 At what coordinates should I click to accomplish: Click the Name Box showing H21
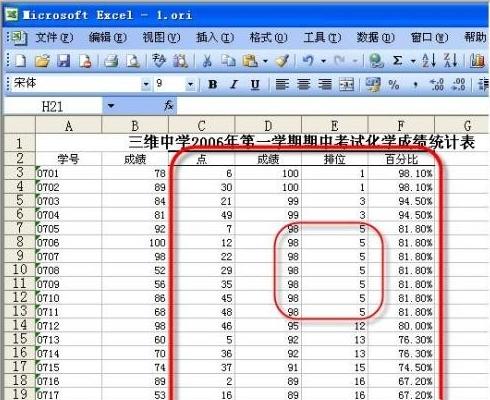click(53, 106)
